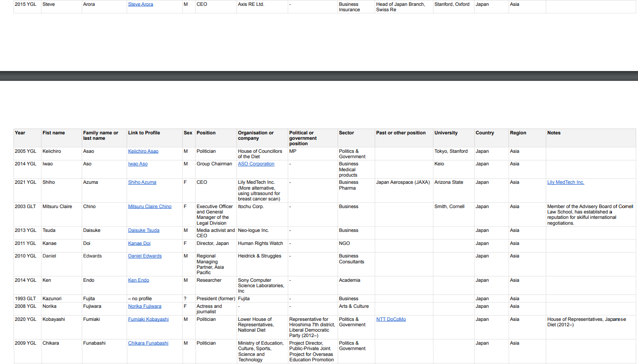Screen dimensions: 638x364
Task: Open the Kanae Doi profile link
Action: pyautogui.click(x=139, y=243)
